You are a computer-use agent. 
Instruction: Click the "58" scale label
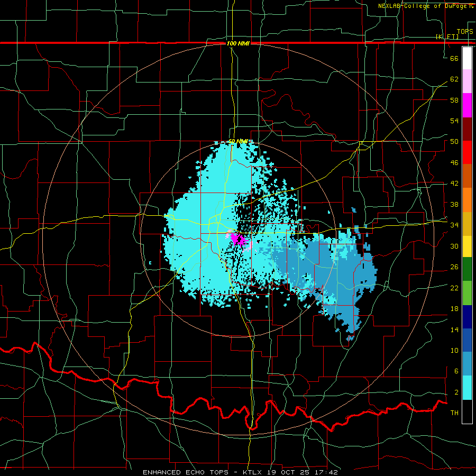pyautogui.click(x=454, y=100)
